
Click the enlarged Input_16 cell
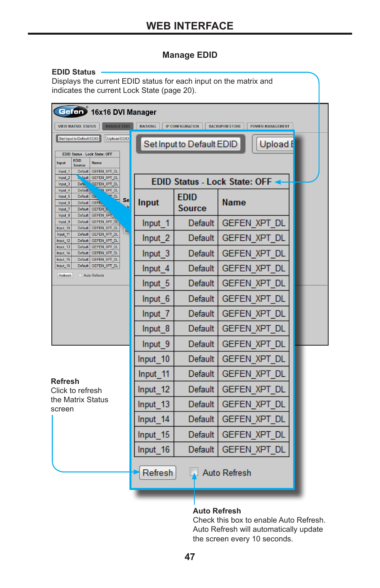tap(155, 450)
